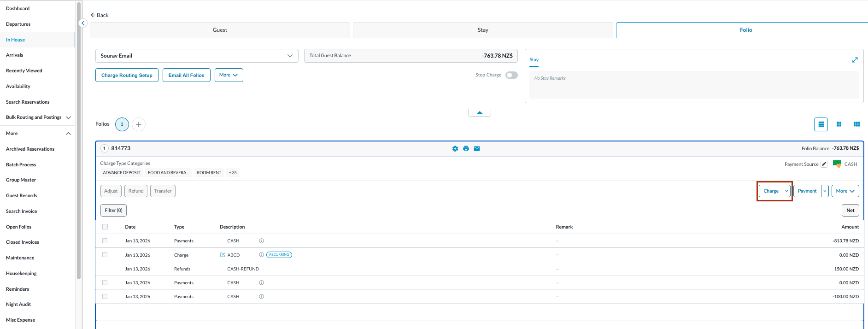This screenshot has width=868, height=329.
Task: Check the -813.78 NZD CASH payment row
Action: click(105, 241)
